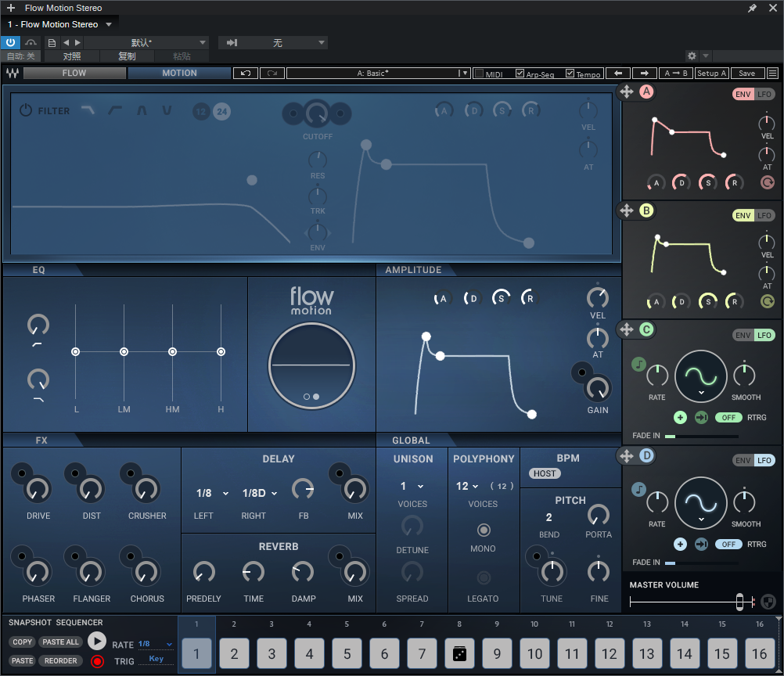Start snapshot sequencer record
The width and height of the screenshot is (784, 676).
coord(97,661)
